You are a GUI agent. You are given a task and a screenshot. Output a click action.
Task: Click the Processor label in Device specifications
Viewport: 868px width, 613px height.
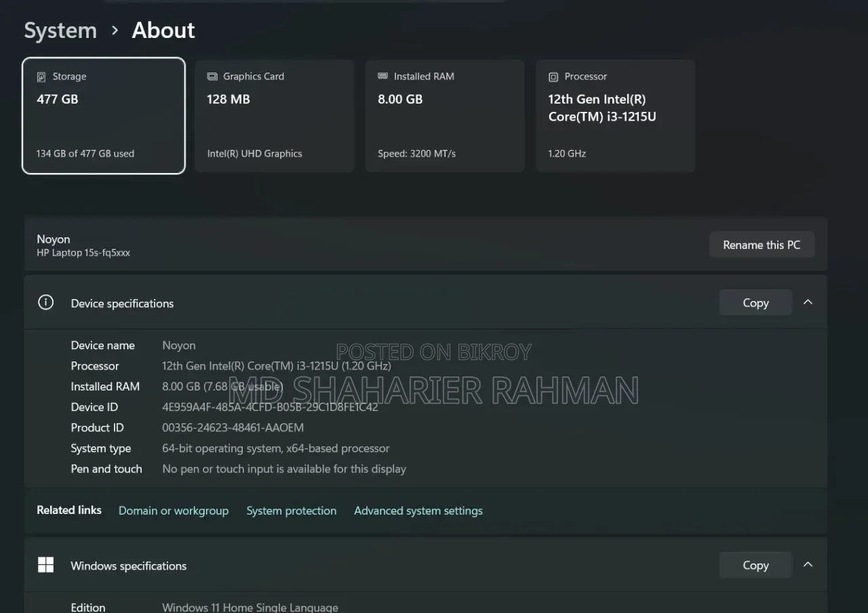click(x=95, y=365)
